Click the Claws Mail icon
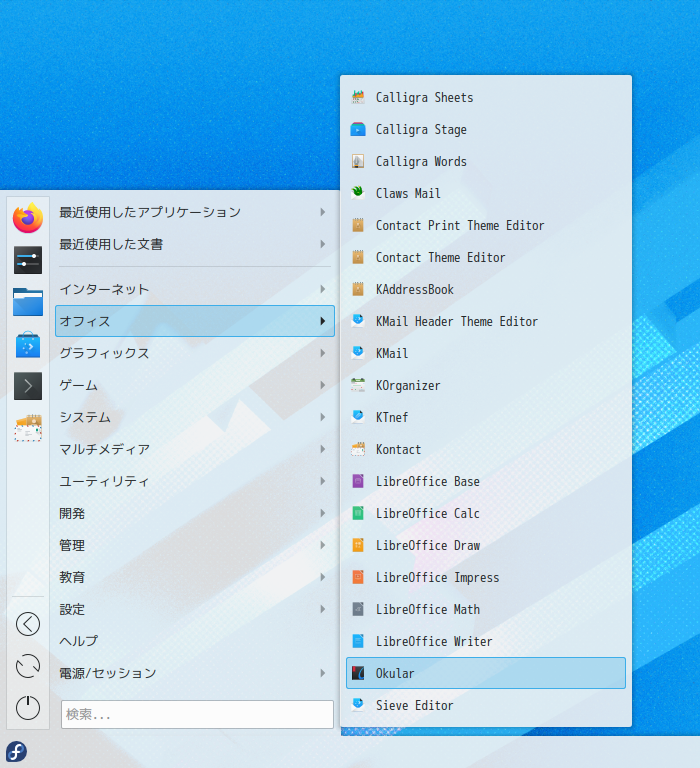 358,193
